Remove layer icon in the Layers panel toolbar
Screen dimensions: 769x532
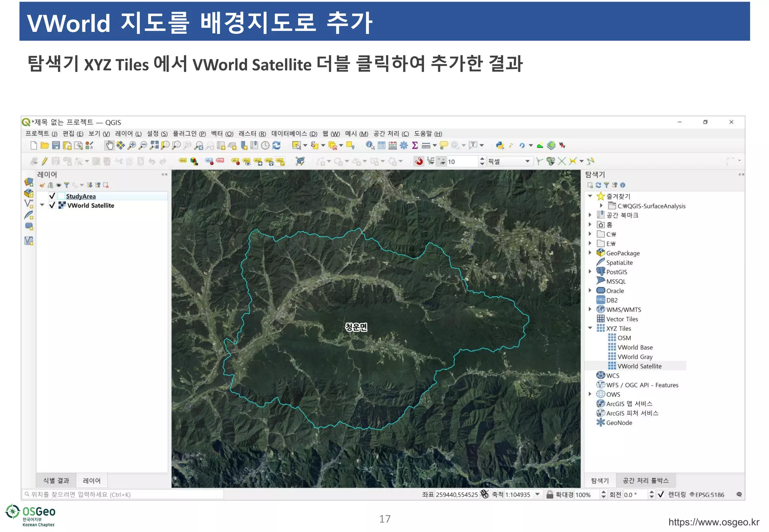click(x=106, y=185)
